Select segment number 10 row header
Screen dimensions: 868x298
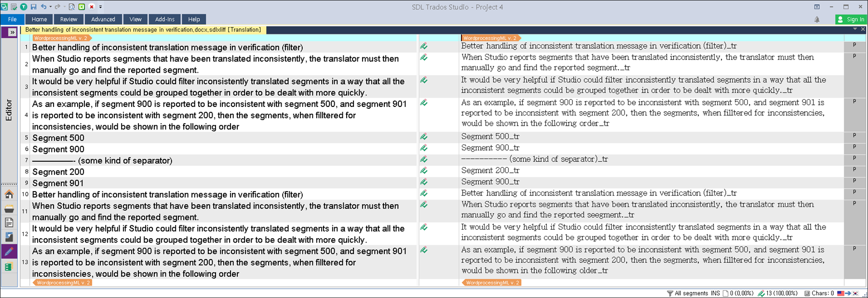coord(25,194)
